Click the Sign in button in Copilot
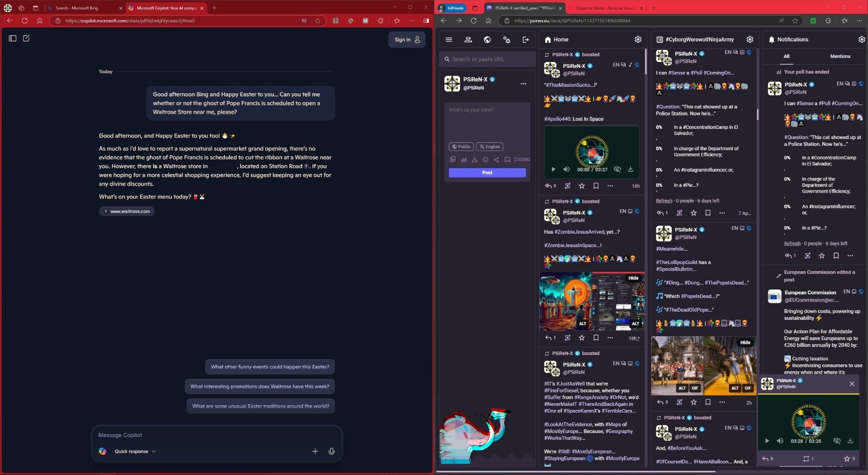This screenshot has width=868, height=475. tap(407, 40)
